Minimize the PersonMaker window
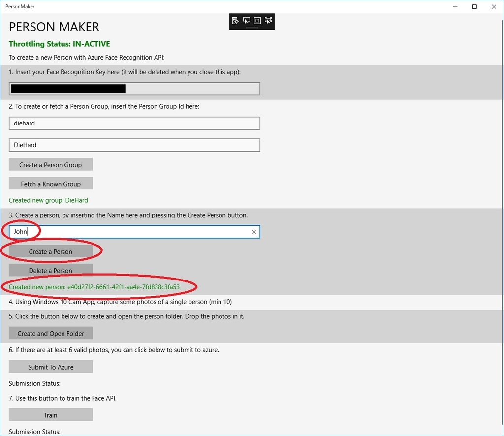This screenshot has height=436, width=504. (x=455, y=7)
